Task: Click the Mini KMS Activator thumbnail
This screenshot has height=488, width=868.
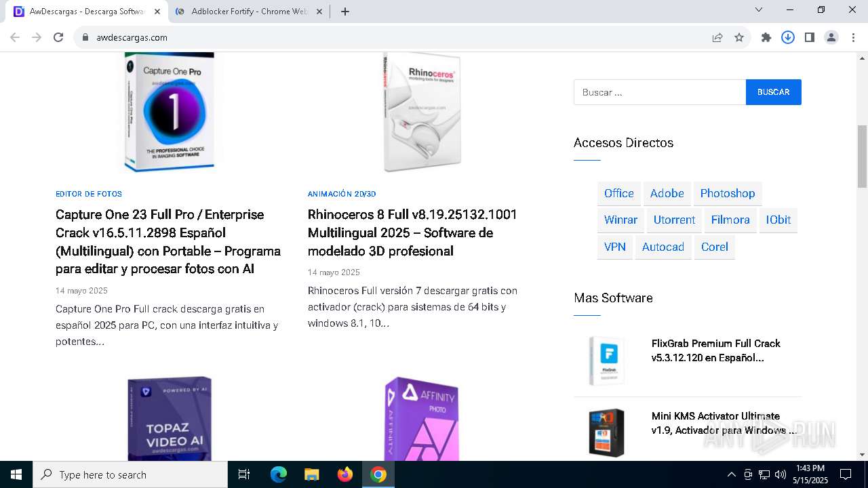Action: [606, 432]
